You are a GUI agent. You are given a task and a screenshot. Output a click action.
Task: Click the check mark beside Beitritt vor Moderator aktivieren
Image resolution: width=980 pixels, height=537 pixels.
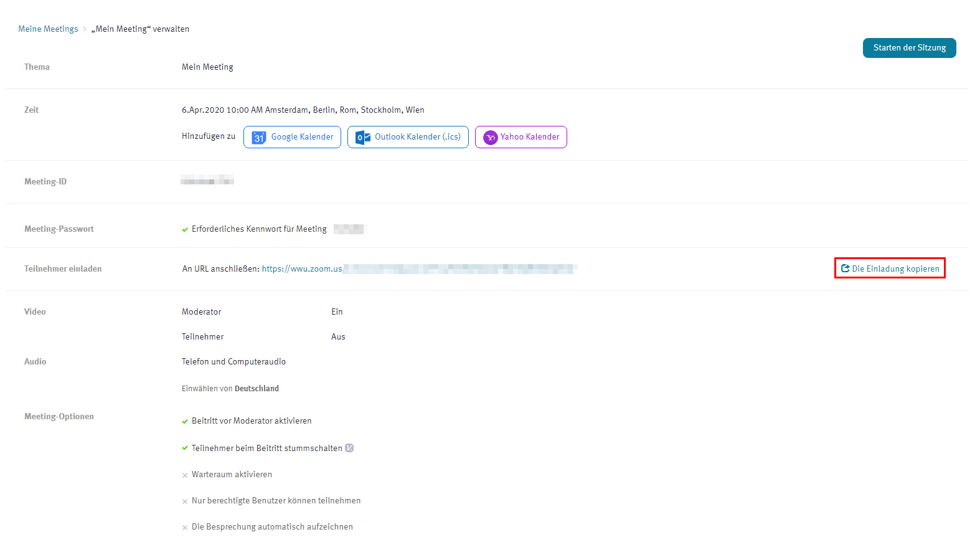[x=185, y=421]
